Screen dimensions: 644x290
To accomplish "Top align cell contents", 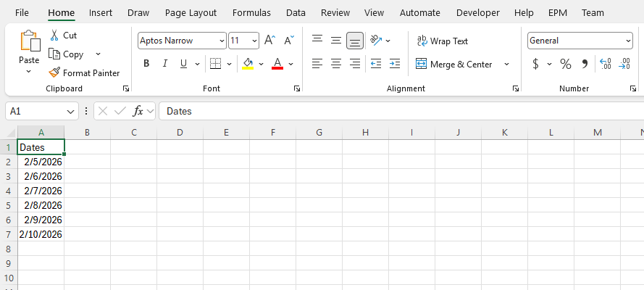I will pyautogui.click(x=317, y=41).
